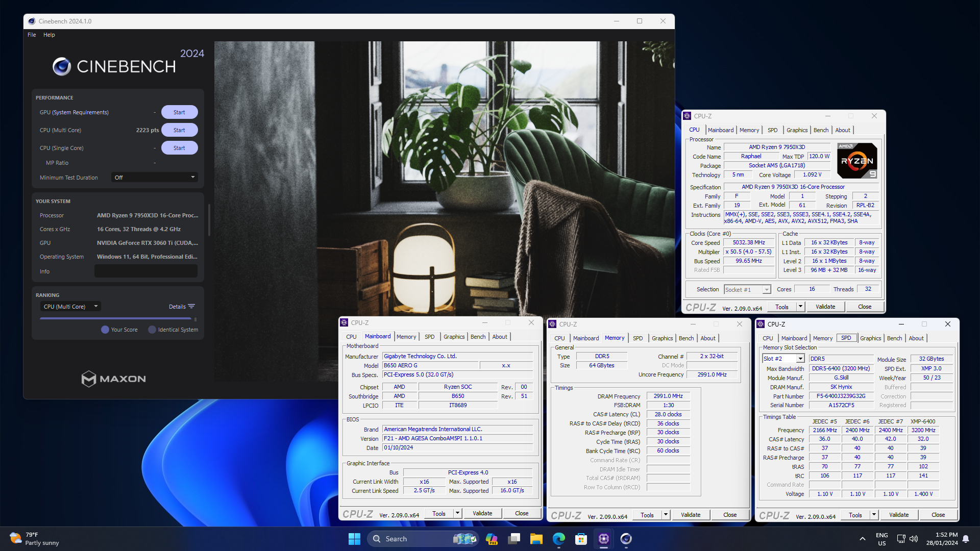Open Microsoft Store from the taskbar
Screen dimensions: 980x551
coord(581,539)
